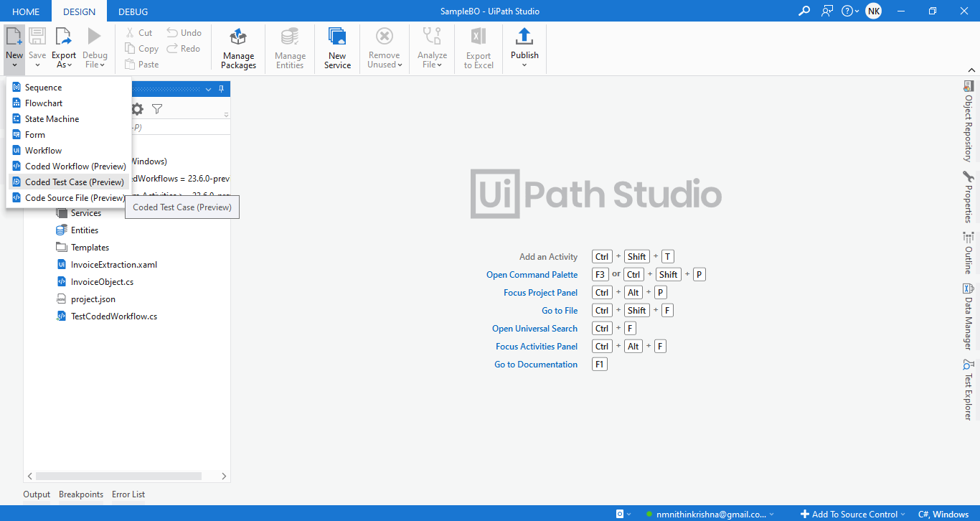980x521 pixels.
Task: Open Manage Entities
Action: (x=290, y=49)
